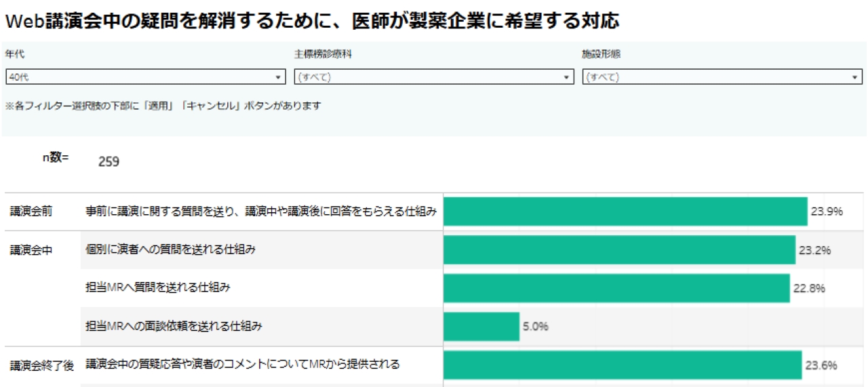Click the 5.0% value label
Viewport: 868px width, 387px height.
click(x=535, y=327)
